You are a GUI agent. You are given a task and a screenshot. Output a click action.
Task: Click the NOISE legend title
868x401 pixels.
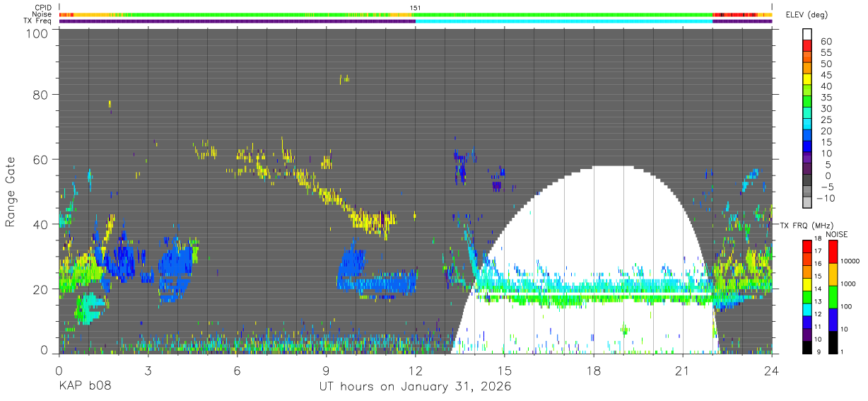(838, 234)
